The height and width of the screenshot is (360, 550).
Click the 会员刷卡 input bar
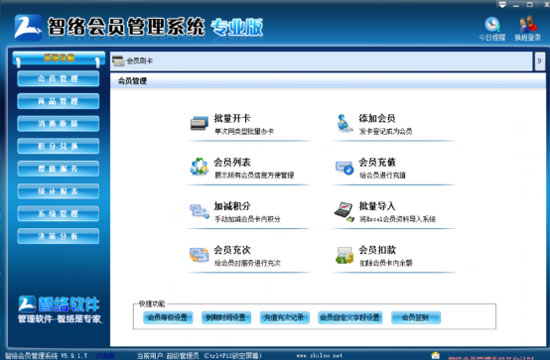point(321,61)
